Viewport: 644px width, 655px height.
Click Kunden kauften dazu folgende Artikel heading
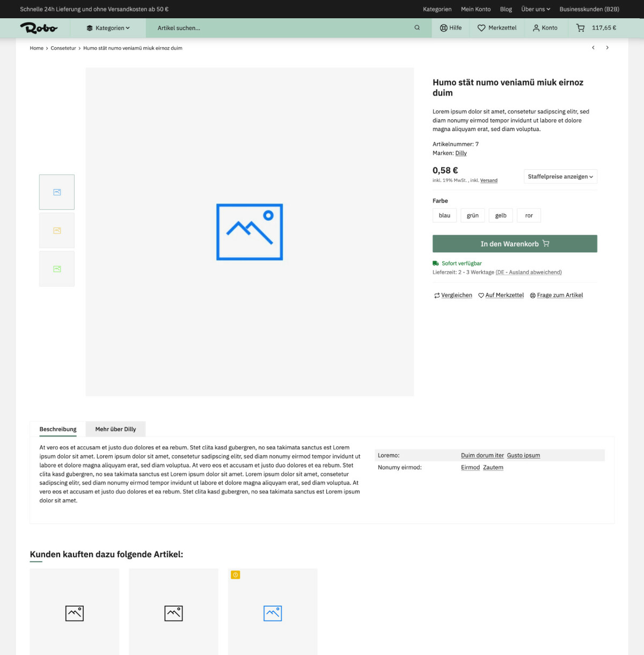coord(106,554)
